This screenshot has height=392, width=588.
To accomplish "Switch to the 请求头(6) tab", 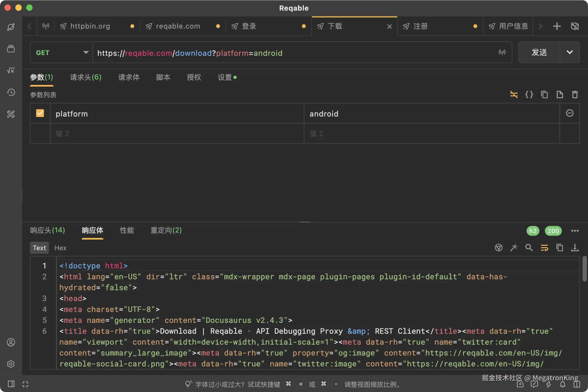I will click(86, 77).
